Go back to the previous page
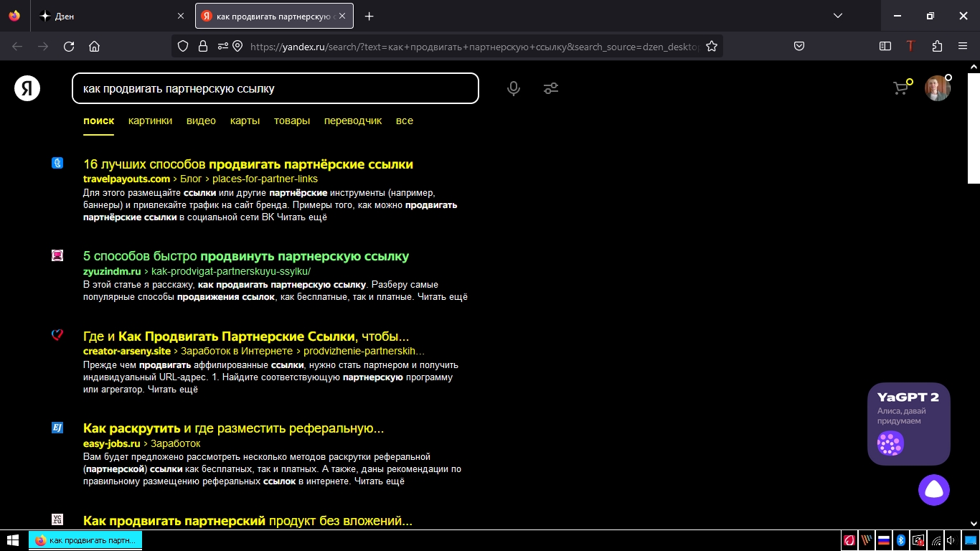The image size is (980, 551). tap(17, 46)
